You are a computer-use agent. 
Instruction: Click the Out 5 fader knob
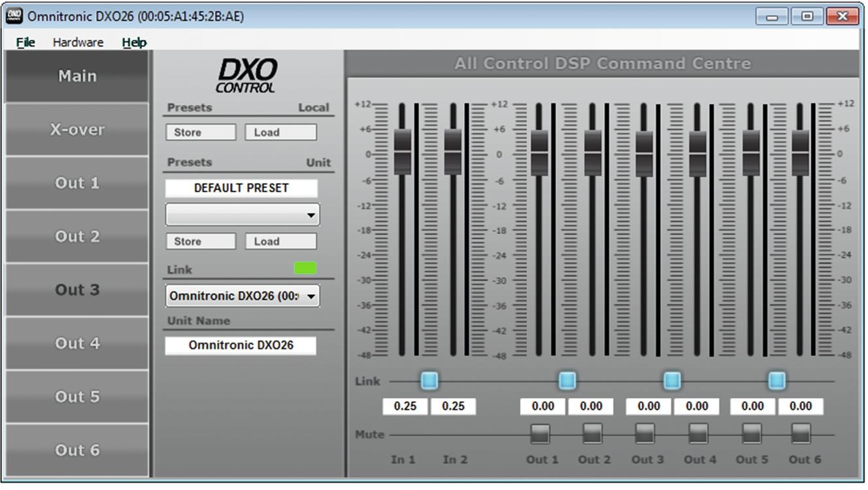(x=751, y=153)
